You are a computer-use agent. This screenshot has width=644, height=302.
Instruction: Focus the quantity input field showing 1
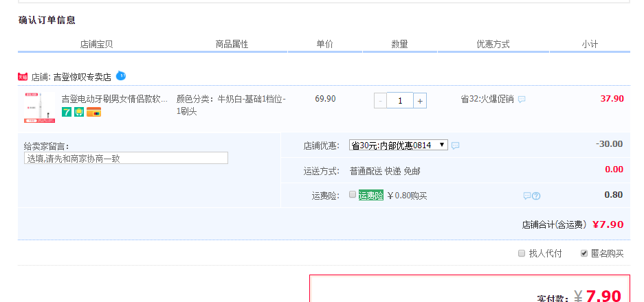pos(400,100)
